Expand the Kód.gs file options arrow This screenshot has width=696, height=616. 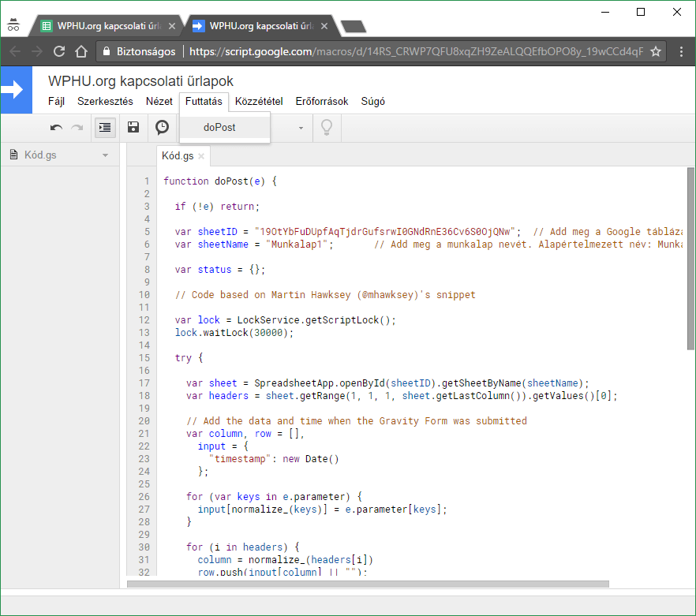[105, 155]
